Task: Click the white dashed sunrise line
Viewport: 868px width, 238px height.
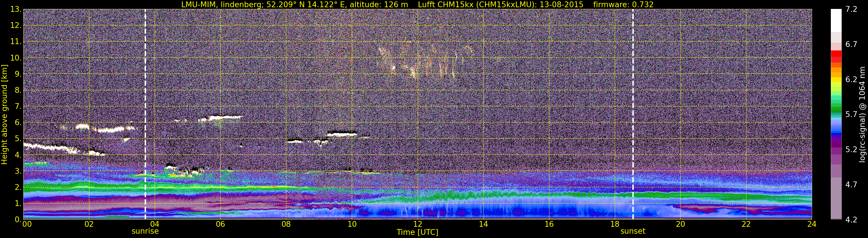Action: tap(145, 114)
